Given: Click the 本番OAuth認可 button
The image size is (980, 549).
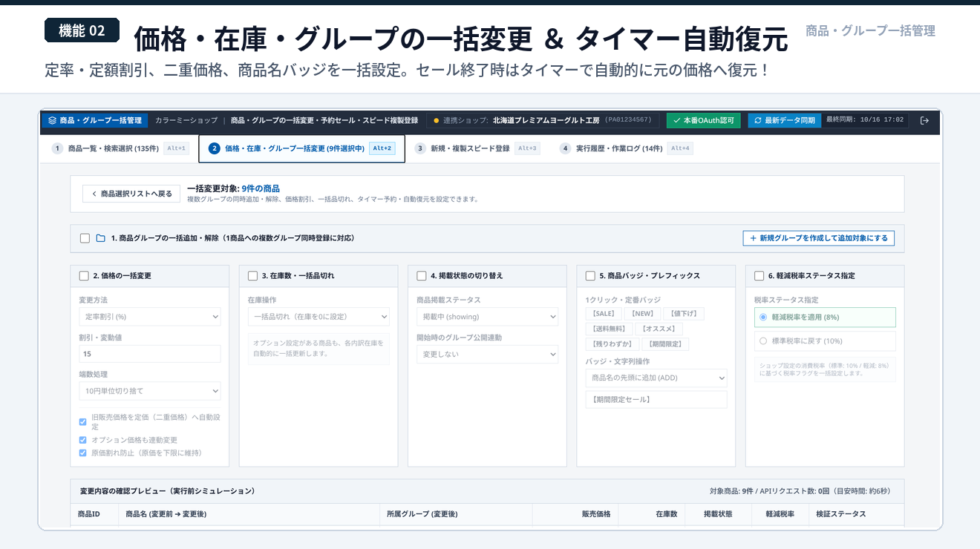Looking at the screenshot, I should pos(703,120).
